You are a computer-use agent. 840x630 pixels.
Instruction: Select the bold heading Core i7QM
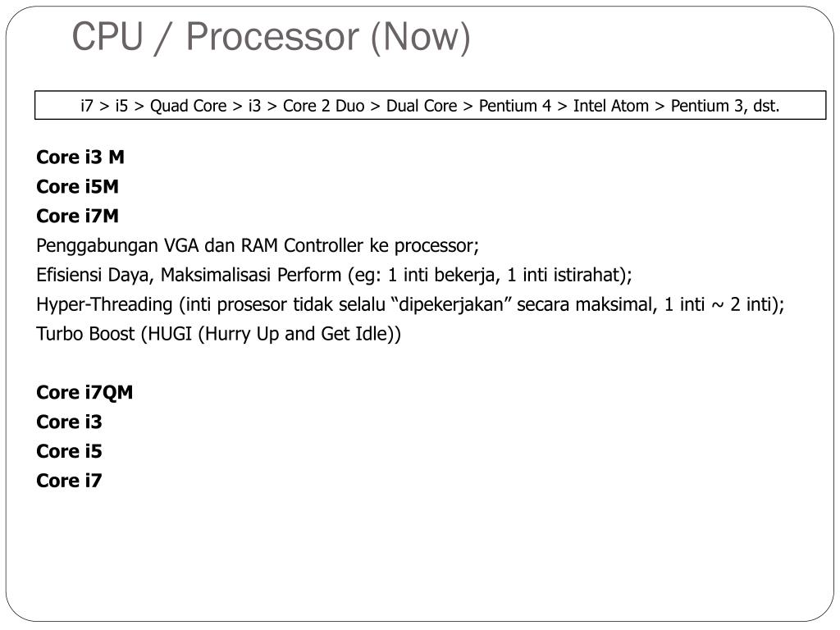(84, 392)
